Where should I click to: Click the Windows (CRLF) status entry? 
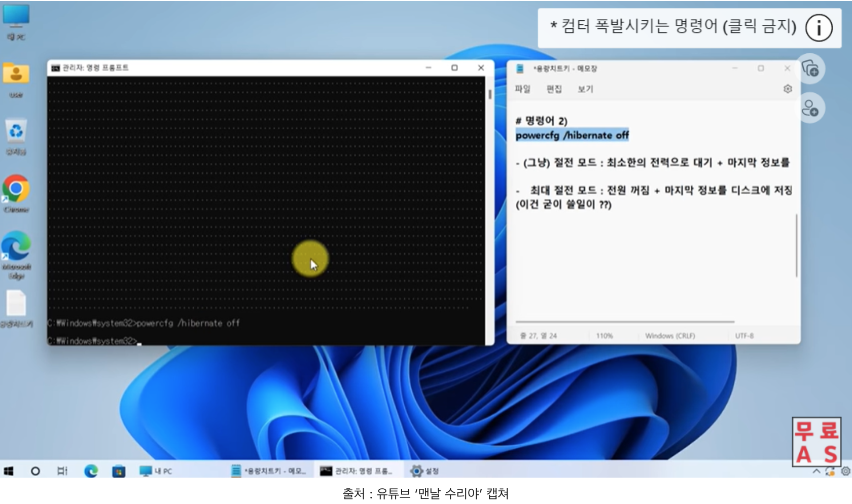pyautogui.click(x=670, y=336)
